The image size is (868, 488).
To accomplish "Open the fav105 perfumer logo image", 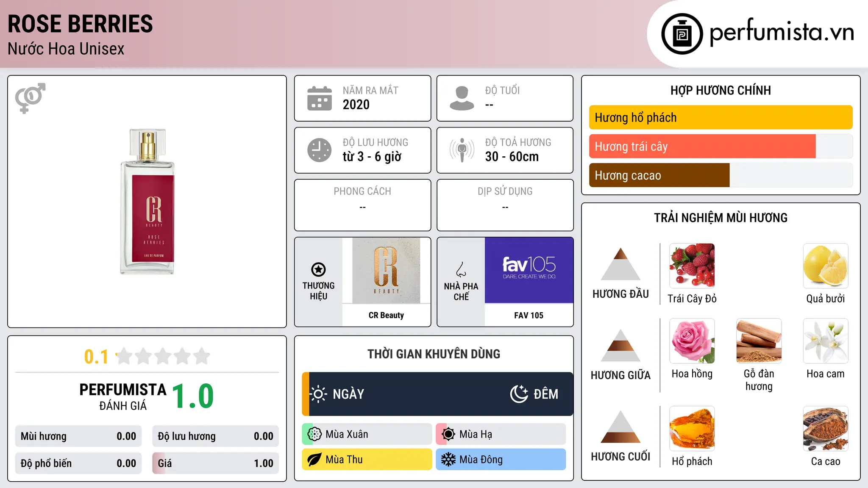I will pyautogui.click(x=529, y=270).
